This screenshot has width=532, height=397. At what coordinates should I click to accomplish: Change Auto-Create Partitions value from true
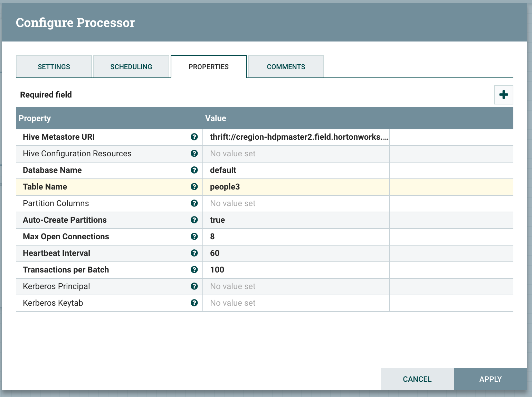click(x=296, y=220)
